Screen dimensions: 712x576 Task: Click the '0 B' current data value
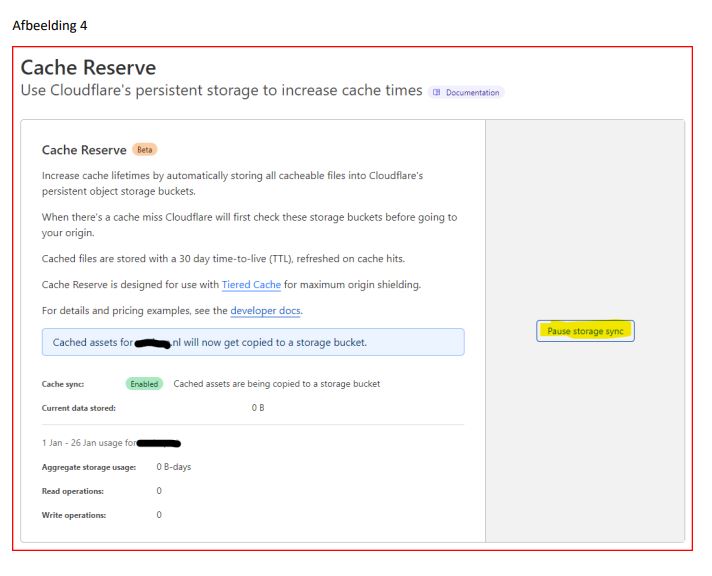coord(258,408)
